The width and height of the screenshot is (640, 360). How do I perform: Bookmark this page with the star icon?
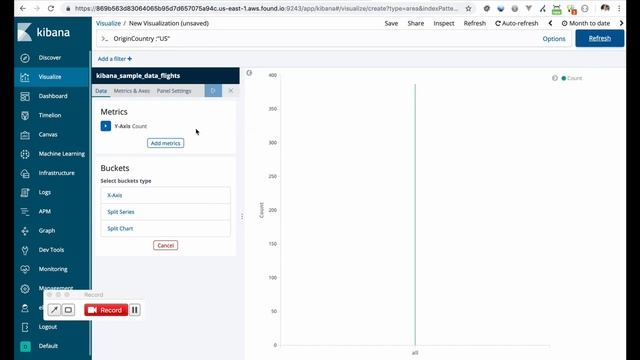pos(469,8)
